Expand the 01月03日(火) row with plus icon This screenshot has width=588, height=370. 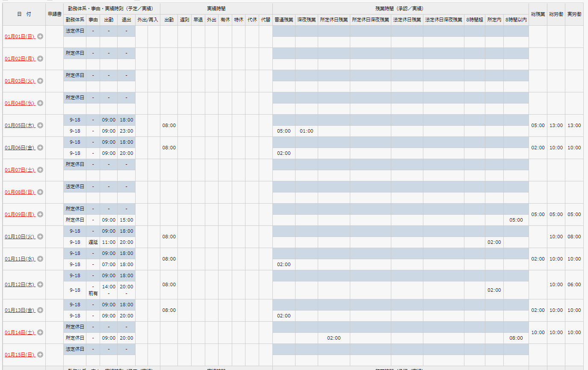coord(40,81)
